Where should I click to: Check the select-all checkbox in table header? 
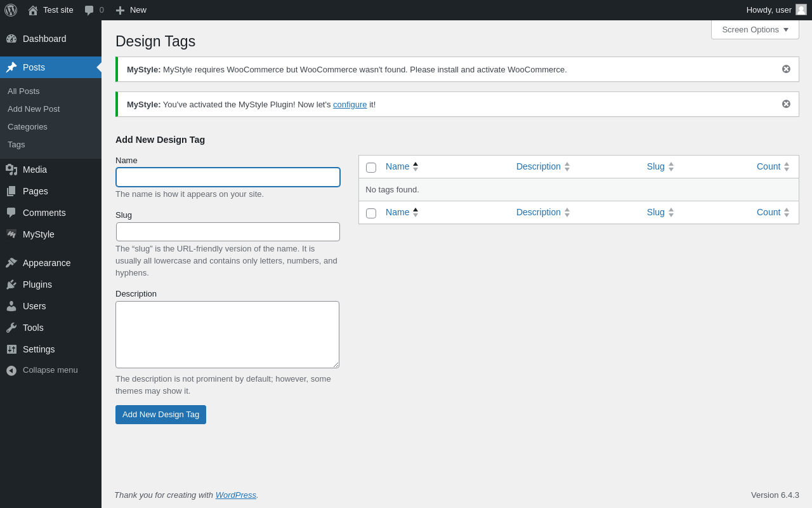371,168
